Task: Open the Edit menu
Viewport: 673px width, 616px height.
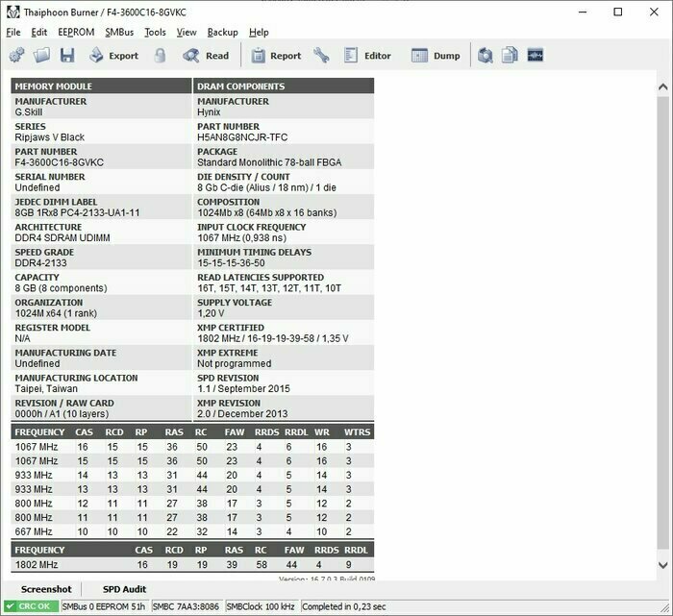Action: coord(39,32)
